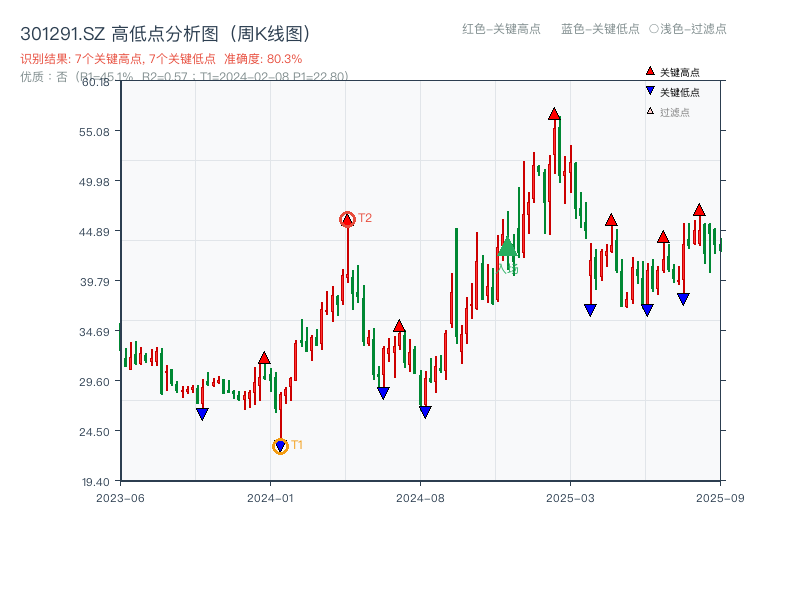The image size is (800, 600).
Task: Click the T1 circled low marker
Action: pos(279,446)
